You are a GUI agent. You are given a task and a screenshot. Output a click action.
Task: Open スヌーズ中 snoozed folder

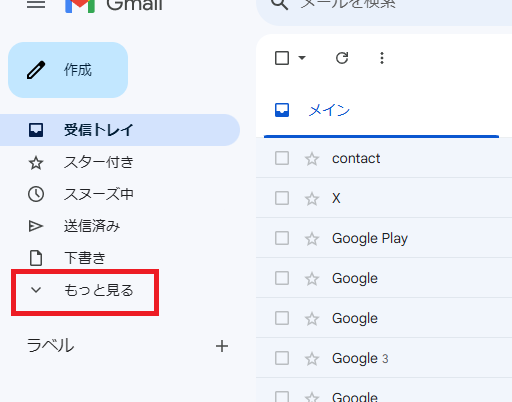pos(120,194)
